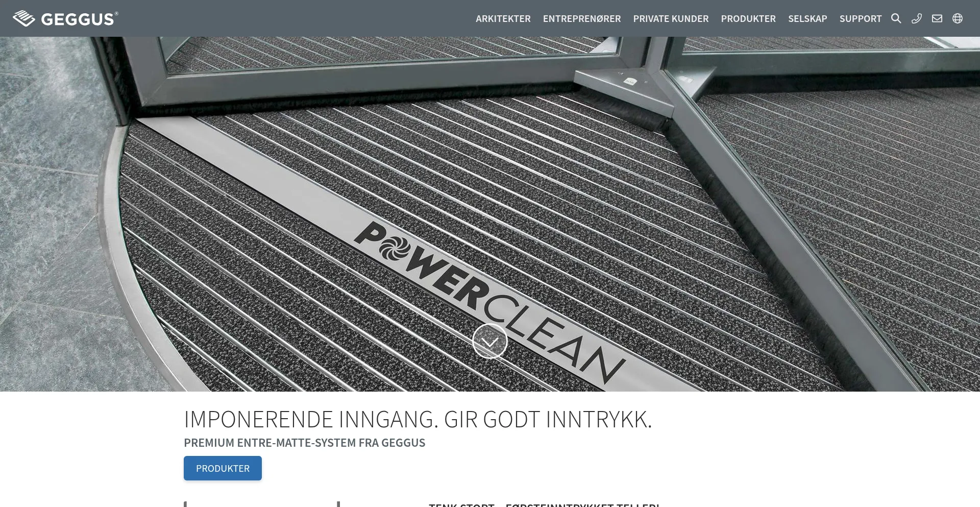Open the search magnifier icon
Viewport: 980px width, 507px height.
[896, 18]
